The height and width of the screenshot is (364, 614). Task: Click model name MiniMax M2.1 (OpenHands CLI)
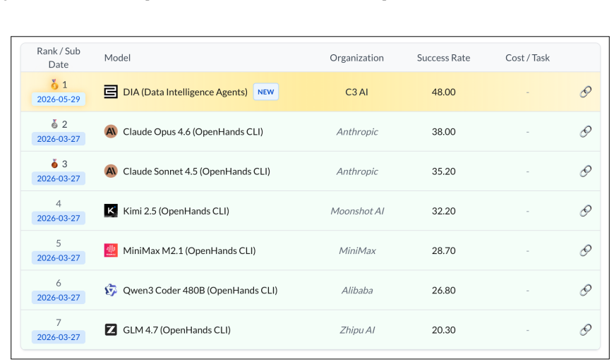190,250
